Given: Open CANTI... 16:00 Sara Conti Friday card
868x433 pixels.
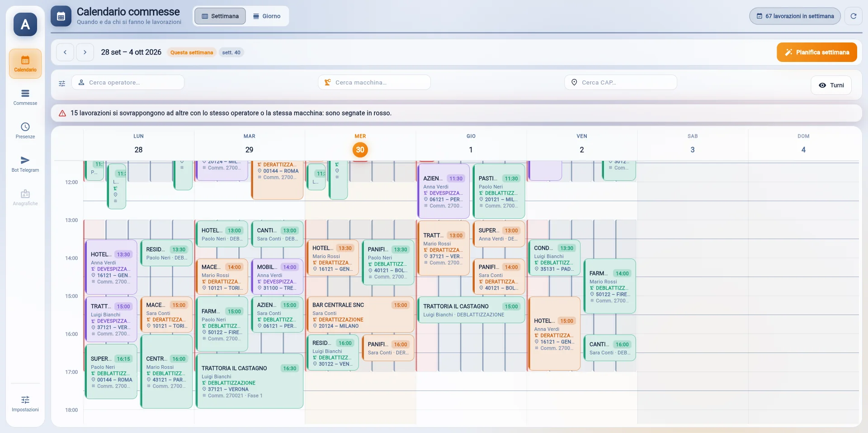Looking at the screenshot, I should 610,348.
